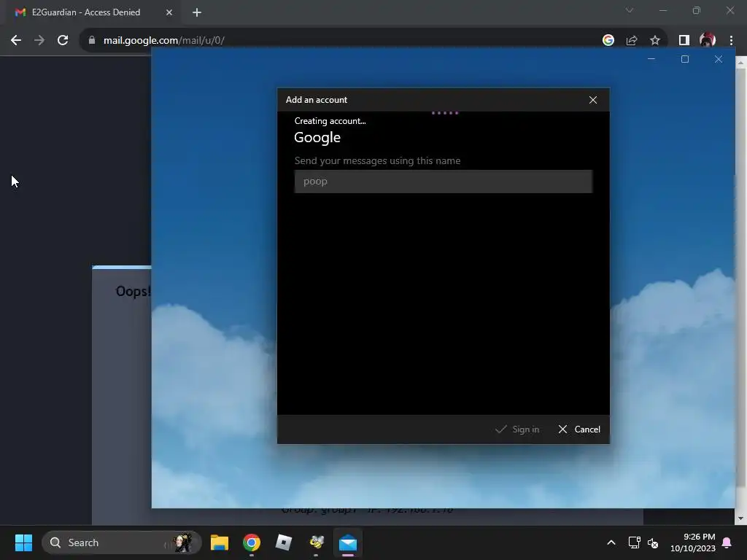Cancel adding the account
This screenshot has height=560, width=747.
(578, 429)
